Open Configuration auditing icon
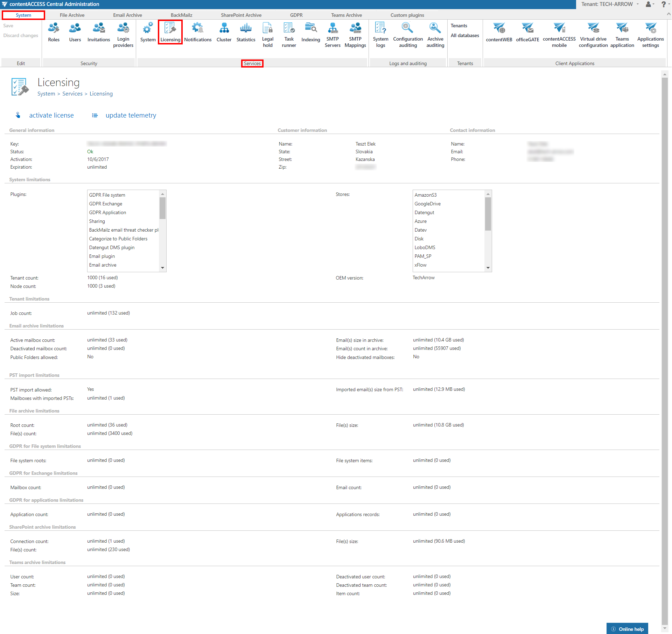Screen dimensions: 672x634 coord(408,34)
